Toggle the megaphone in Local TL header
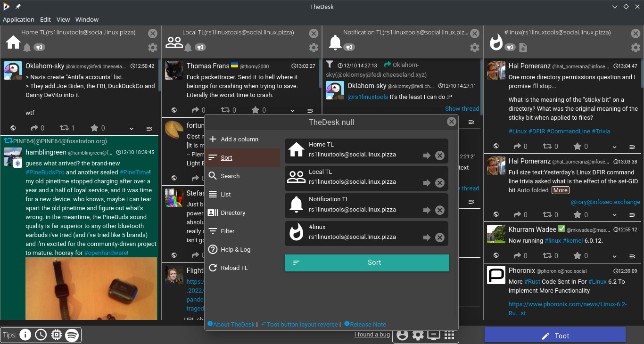Screen dimensions: 644x344 click(x=201, y=47)
